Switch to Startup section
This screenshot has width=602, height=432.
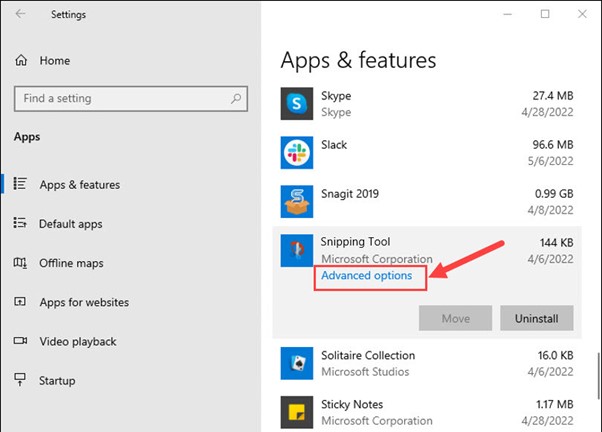pos(57,381)
